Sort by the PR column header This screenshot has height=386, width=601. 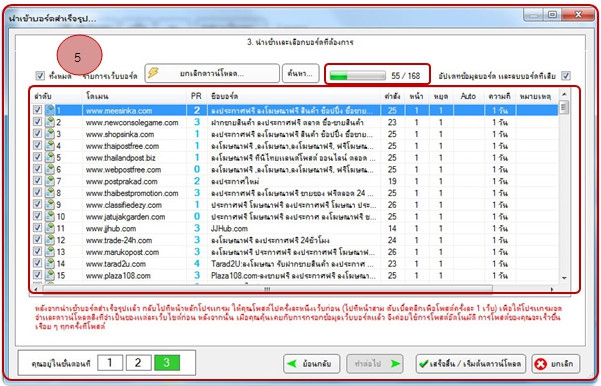pos(197,96)
